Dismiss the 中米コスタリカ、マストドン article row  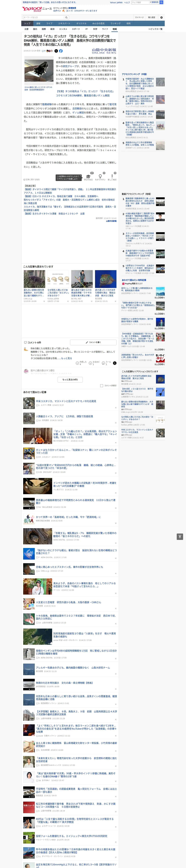[x=115, y=408]
